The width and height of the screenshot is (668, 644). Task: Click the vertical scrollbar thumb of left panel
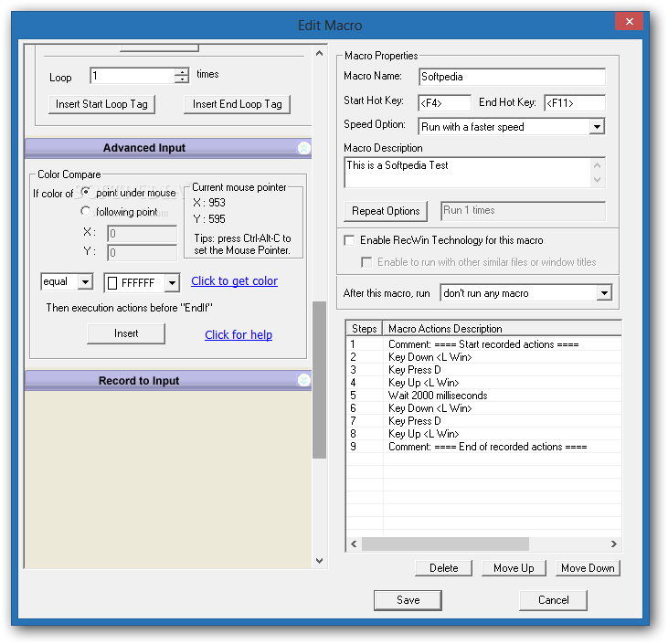pos(319,380)
